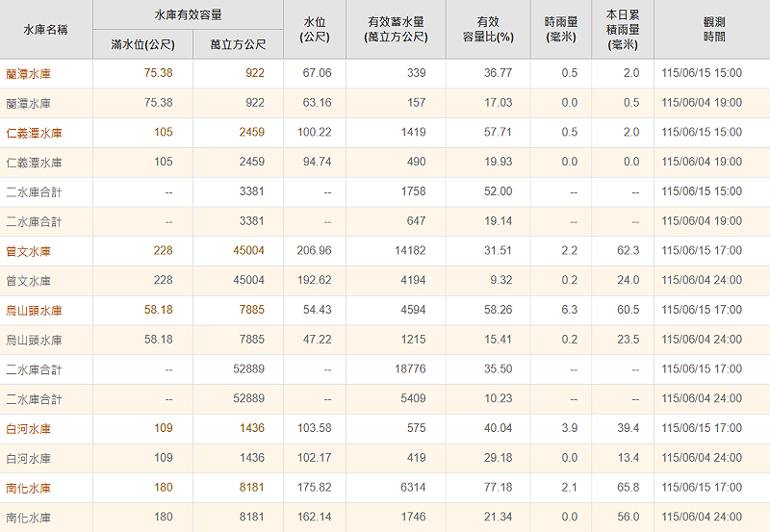Select water level value 63.16
The height and width of the screenshot is (532, 770).
coord(318,103)
